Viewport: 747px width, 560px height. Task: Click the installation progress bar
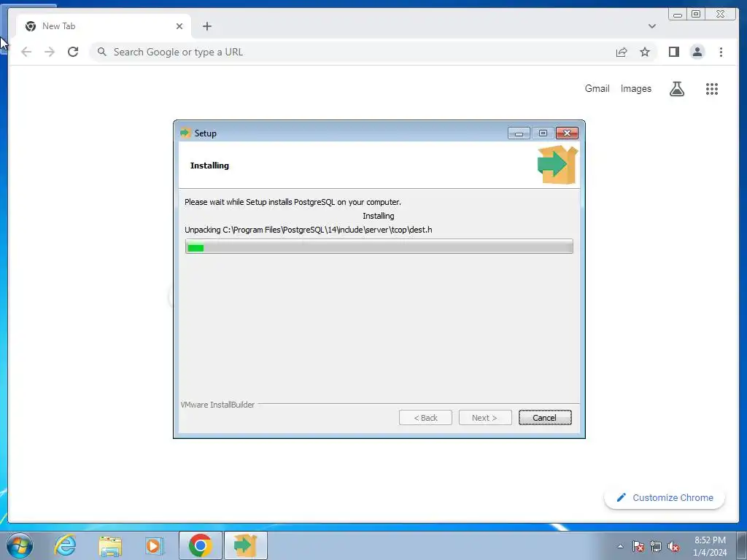[379, 246]
